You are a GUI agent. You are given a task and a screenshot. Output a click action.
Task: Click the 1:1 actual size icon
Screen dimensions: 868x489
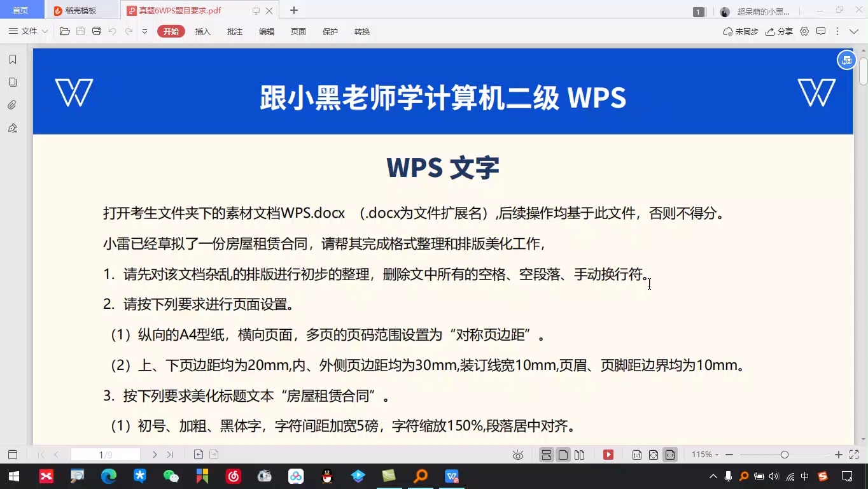(x=636, y=454)
